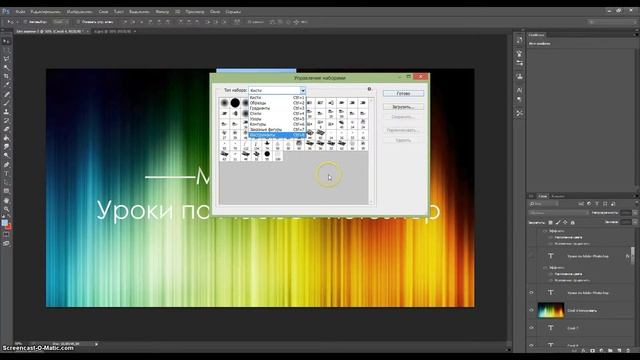Screen dimensions: 640x360
Task: Select hard round black brush thumbnail
Action: [235, 103]
